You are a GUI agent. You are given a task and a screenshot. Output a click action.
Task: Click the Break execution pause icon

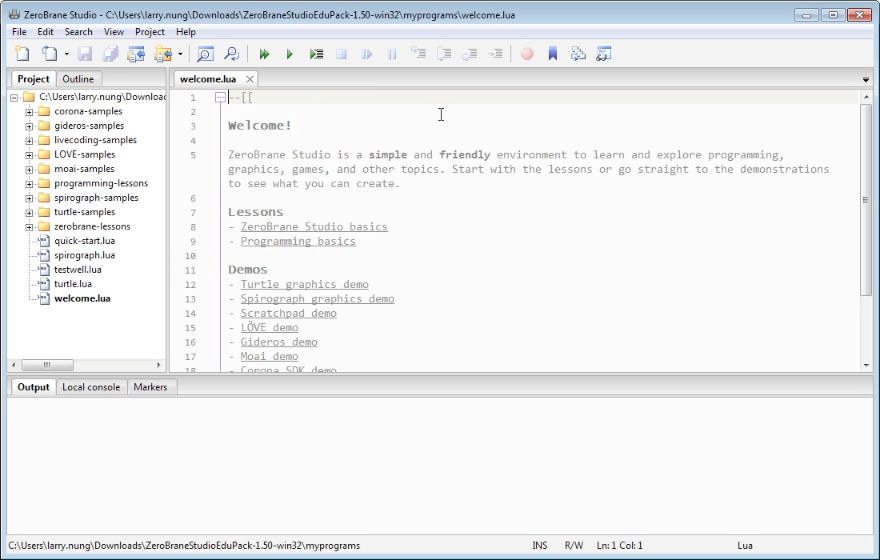(392, 54)
